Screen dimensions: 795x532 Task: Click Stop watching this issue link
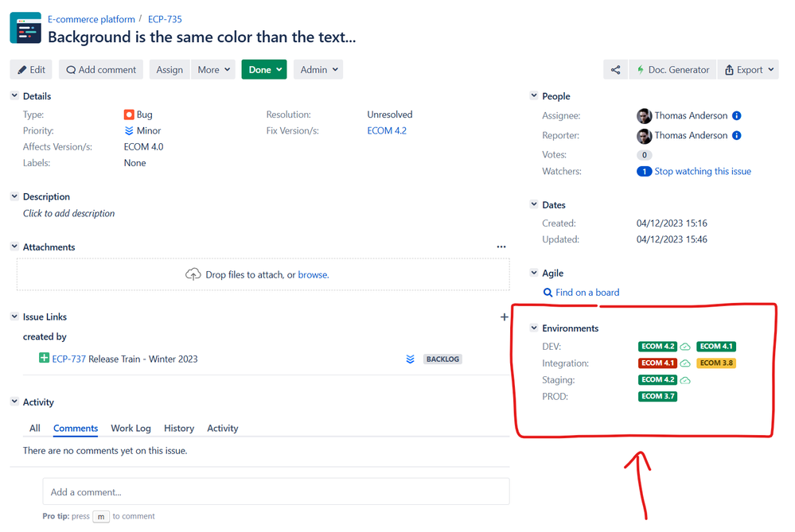click(703, 171)
